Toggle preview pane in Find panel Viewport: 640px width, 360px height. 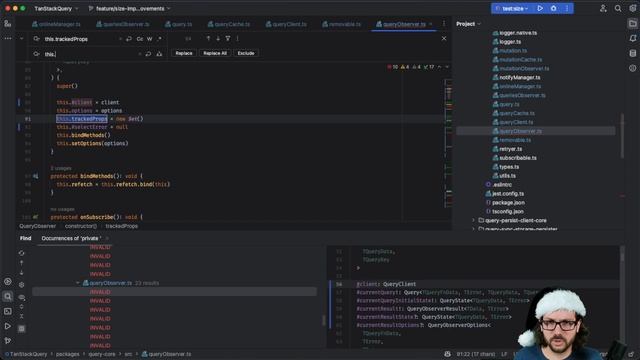click(x=22, y=329)
